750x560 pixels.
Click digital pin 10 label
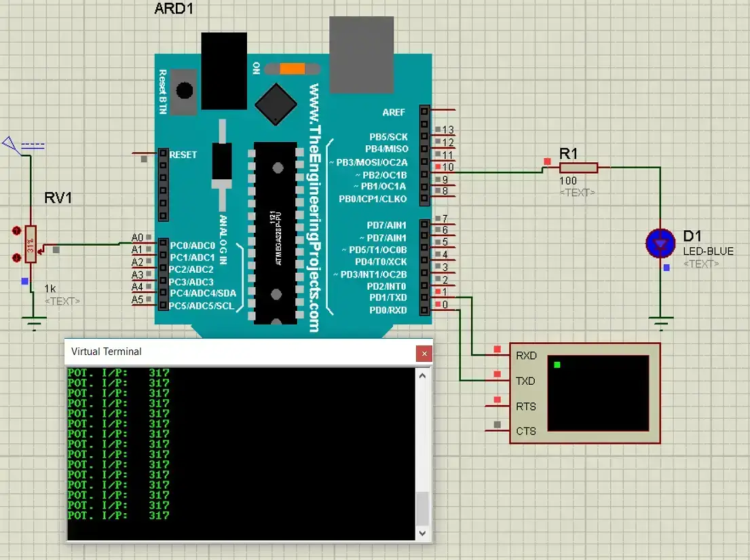click(448, 167)
